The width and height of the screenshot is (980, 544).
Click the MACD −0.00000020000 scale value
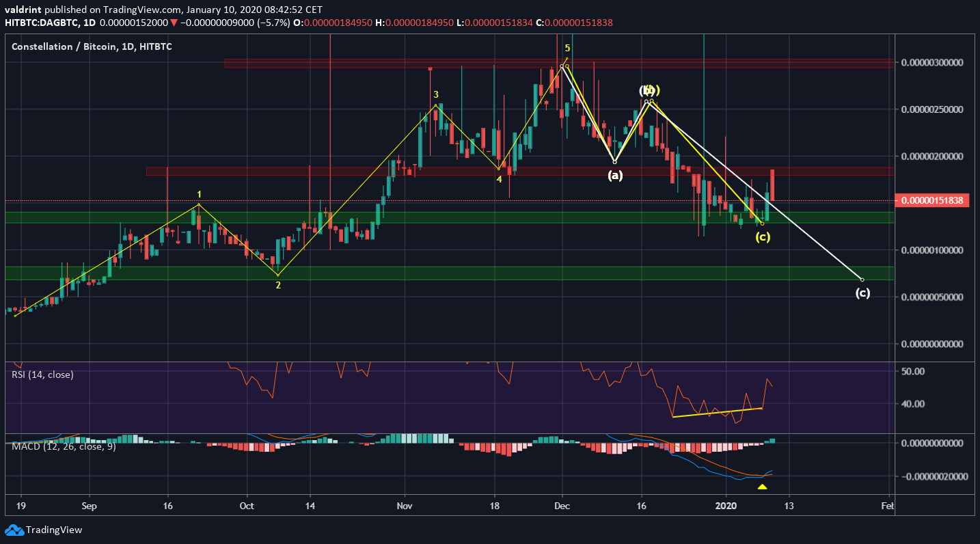[934, 476]
